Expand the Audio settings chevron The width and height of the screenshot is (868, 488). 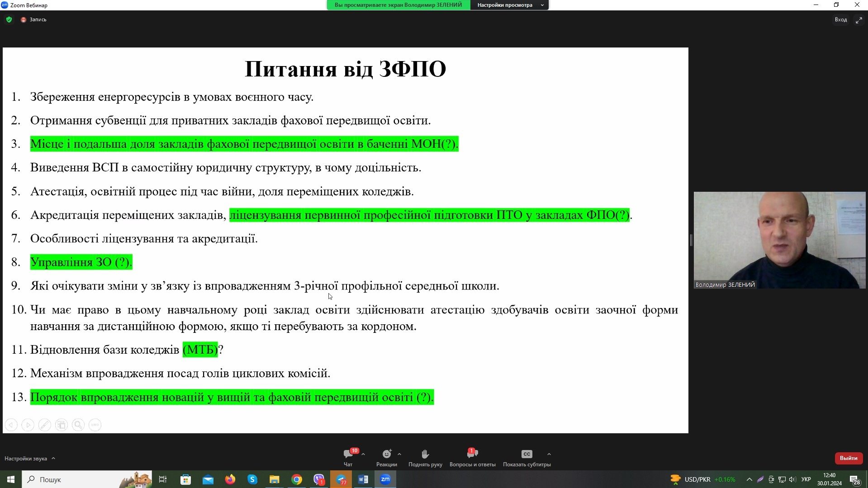[x=53, y=458]
